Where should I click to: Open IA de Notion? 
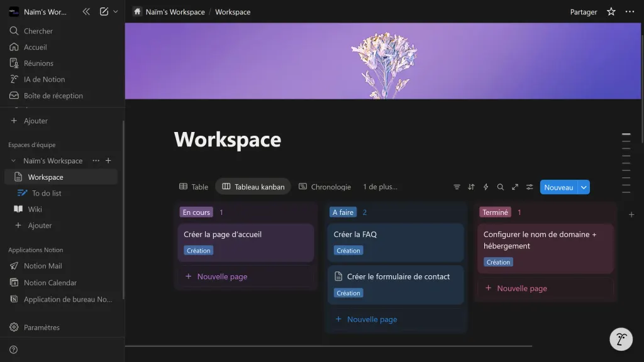[62, 79]
